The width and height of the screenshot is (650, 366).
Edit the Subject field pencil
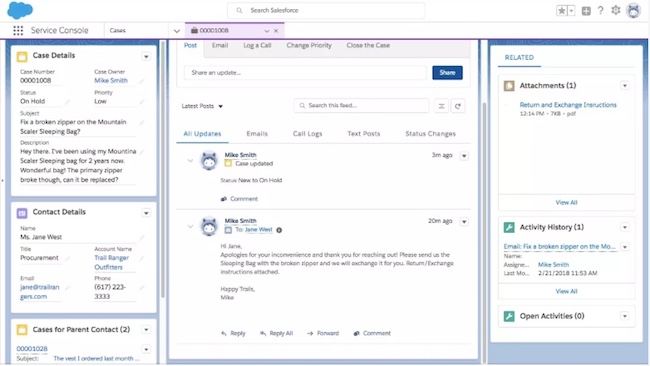142,123
